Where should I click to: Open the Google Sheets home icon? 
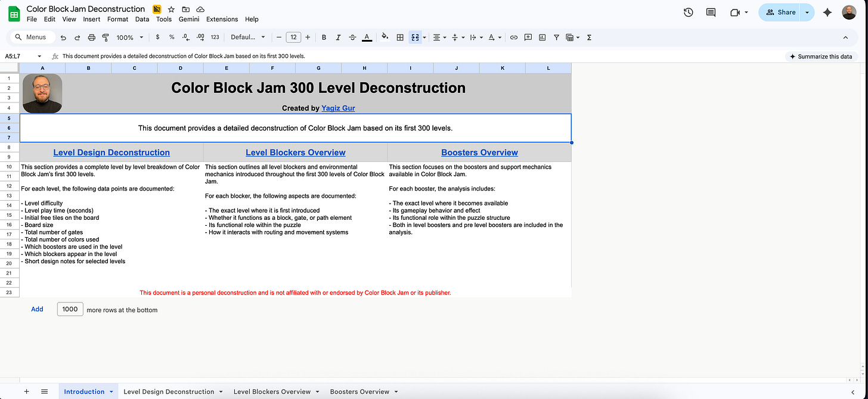14,13
